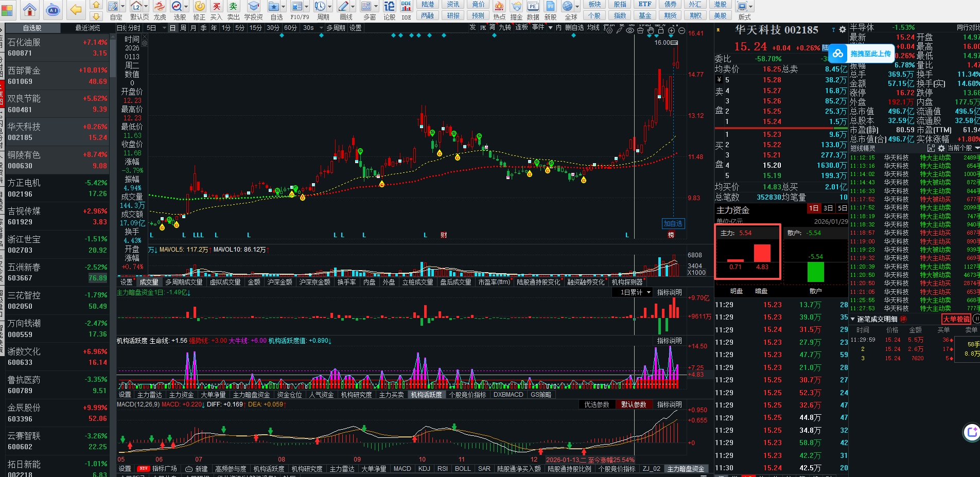Collapse the 逐笔成交明细 section triangle

(x=853, y=319)
